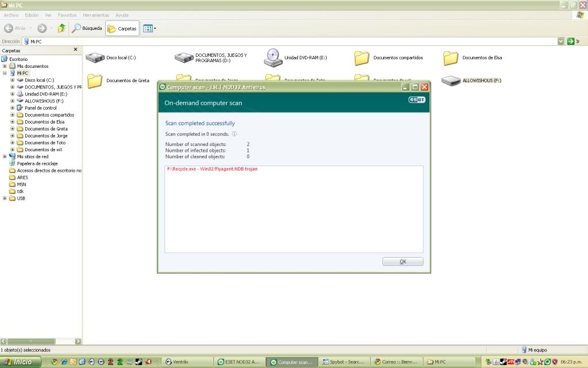Viewport: 588px width, 368px height.
Task: Click folder pane scroll right arrow
Action: coord(78,342)
